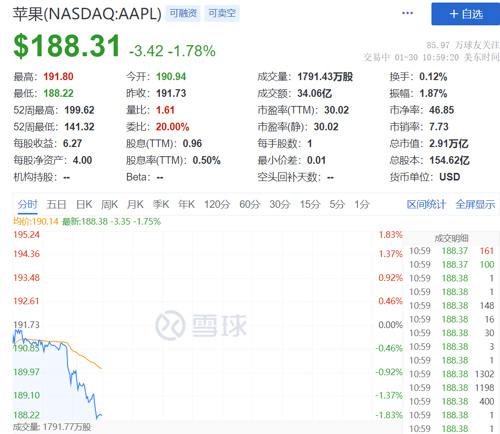Click the 最新:188.38 label above the chart
This screenshot has height=434, width=500.
pyautogui.click(x=112, y=221)
